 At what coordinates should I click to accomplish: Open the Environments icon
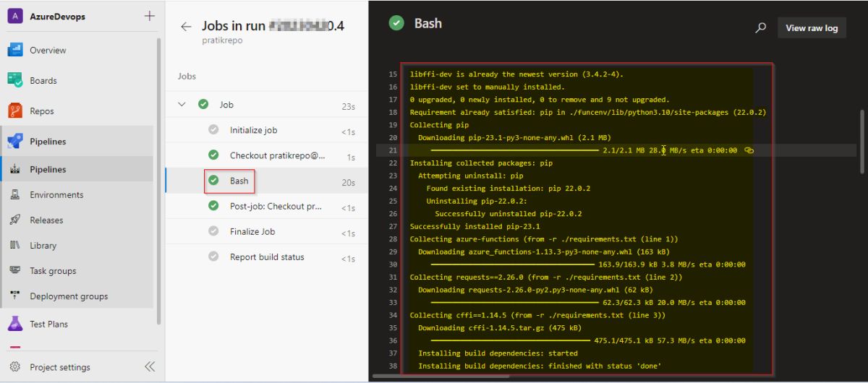tap(15, 194)
